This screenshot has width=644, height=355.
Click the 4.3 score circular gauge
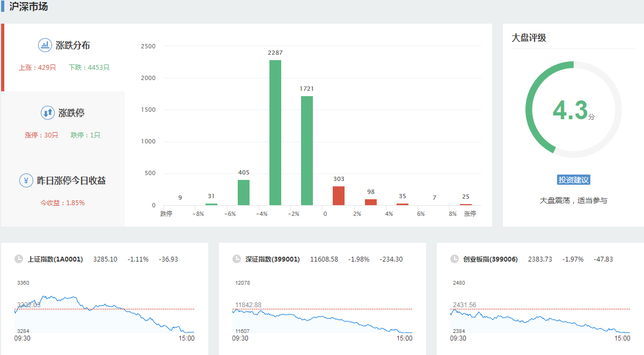pos(573,110)
